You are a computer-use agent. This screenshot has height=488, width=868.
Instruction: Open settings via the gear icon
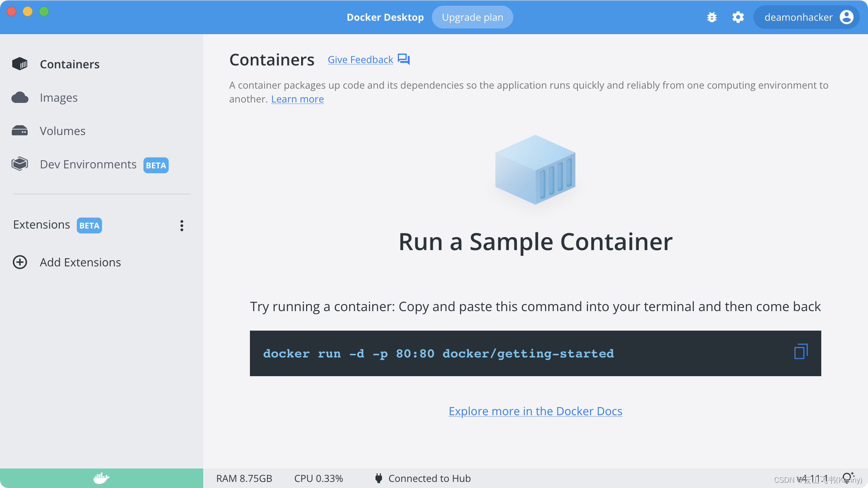coord(738,17)
